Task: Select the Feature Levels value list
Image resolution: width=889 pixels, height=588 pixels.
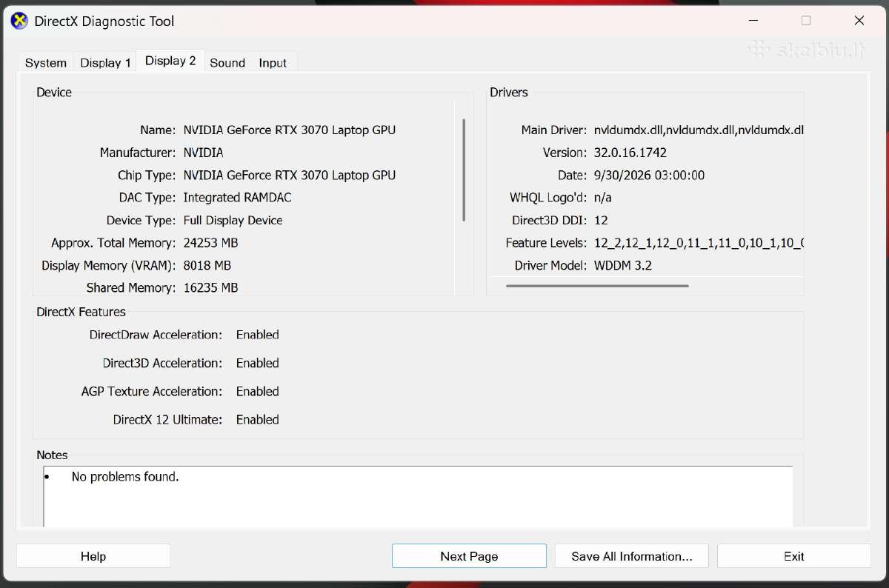Action: (x=699, y=243)
